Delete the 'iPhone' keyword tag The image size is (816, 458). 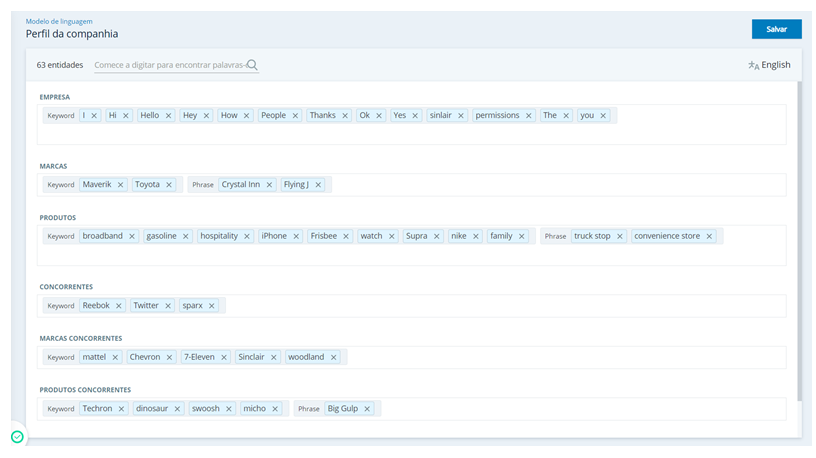(x=296, y=236)
